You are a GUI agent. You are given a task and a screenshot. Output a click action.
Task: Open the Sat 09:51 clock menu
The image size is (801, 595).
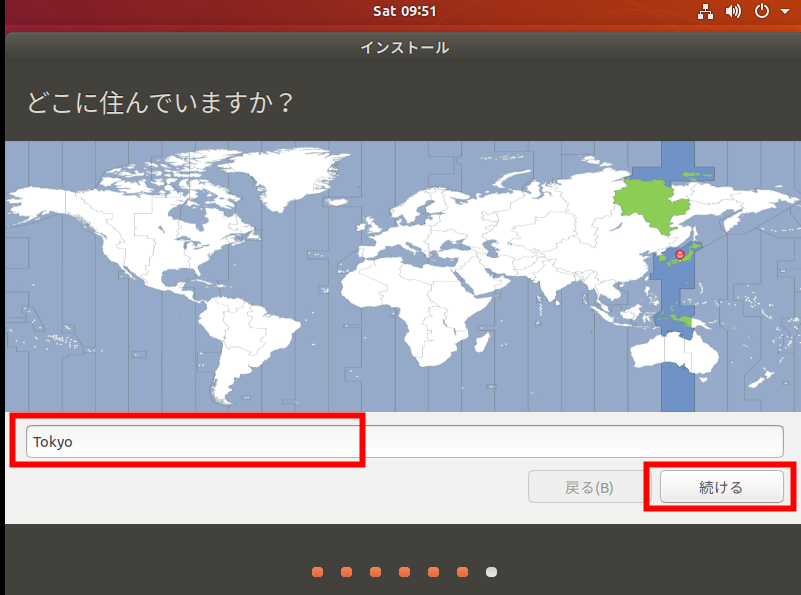coord(404,11)
